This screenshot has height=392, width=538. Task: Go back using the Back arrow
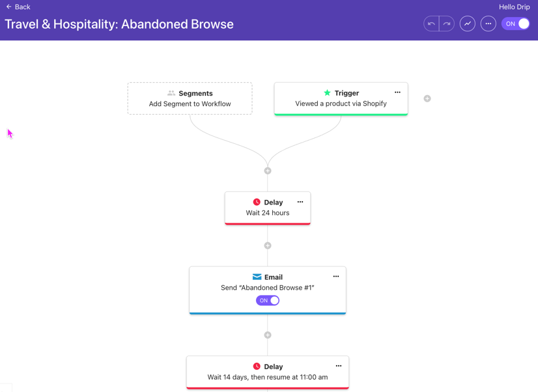(x=18, y=7)
